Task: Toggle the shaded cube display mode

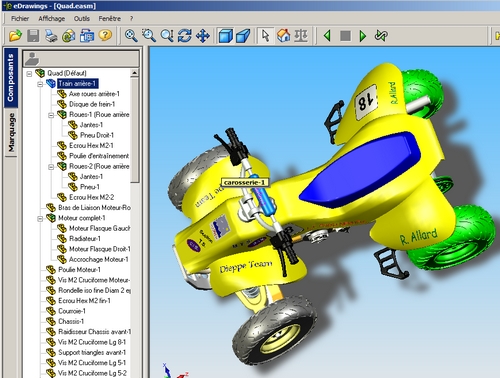Action: coord(226,36)
